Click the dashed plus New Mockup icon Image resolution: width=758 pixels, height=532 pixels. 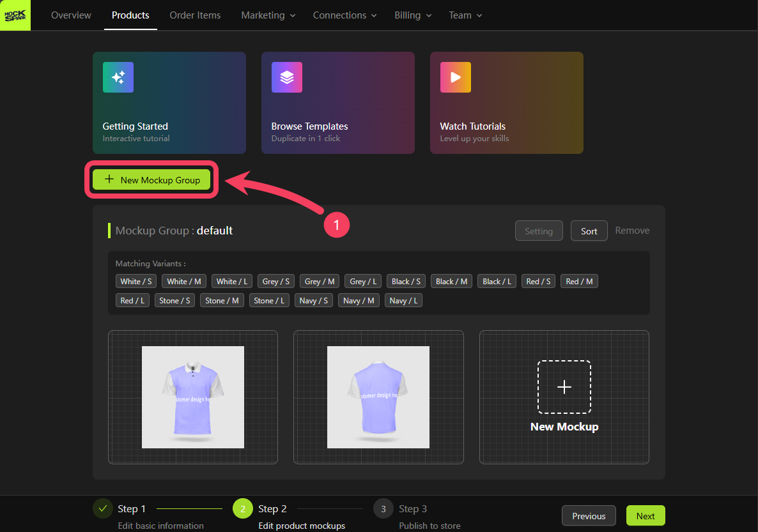pyautogui.click(x=564, y=387)
